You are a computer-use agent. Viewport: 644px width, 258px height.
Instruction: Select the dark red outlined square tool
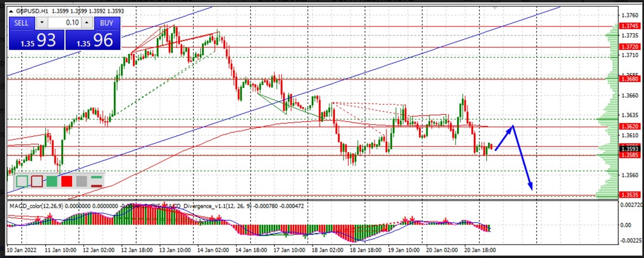click(37, 181)
